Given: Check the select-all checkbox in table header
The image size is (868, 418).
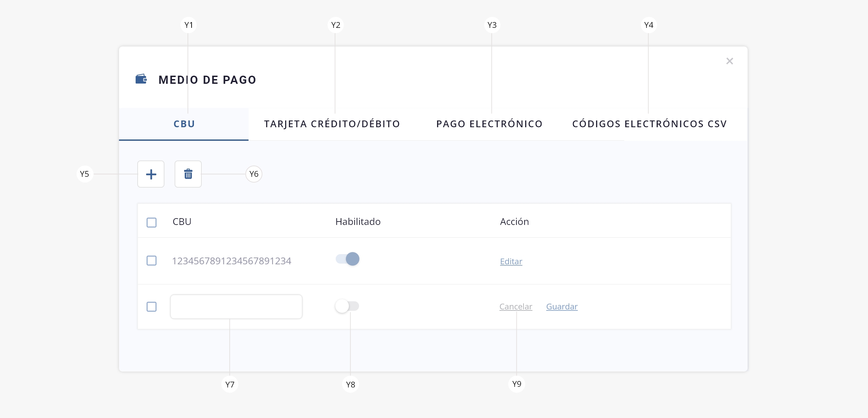Looking at the screenshot, I should coord(152,223).
